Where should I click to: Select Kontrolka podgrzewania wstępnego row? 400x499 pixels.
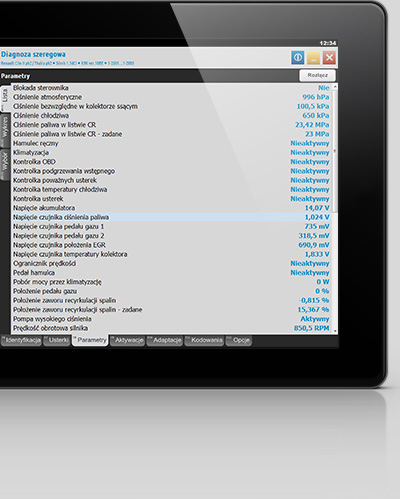(172, 171)
